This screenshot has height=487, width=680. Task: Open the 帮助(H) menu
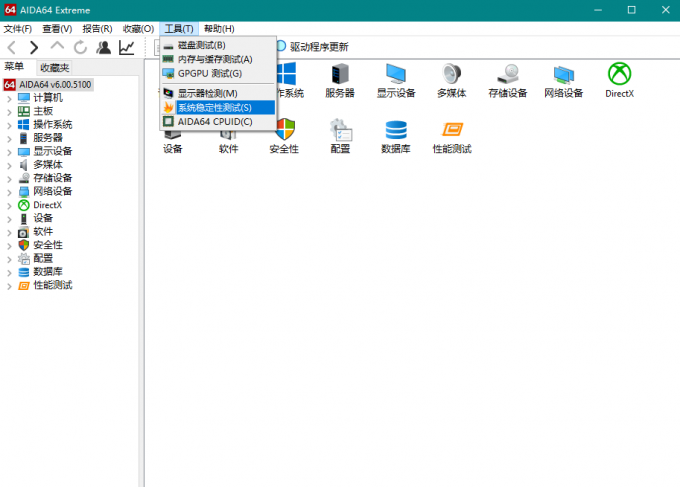coord(219,29)
